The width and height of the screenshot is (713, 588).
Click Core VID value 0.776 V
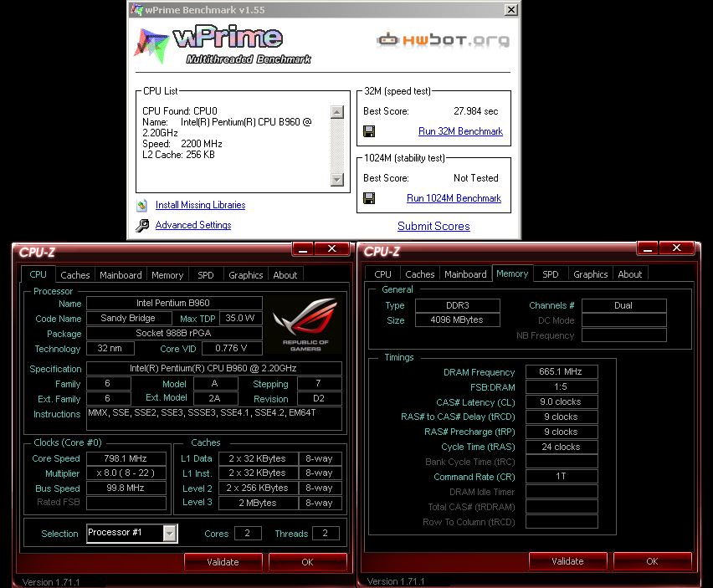coord(232,349)
